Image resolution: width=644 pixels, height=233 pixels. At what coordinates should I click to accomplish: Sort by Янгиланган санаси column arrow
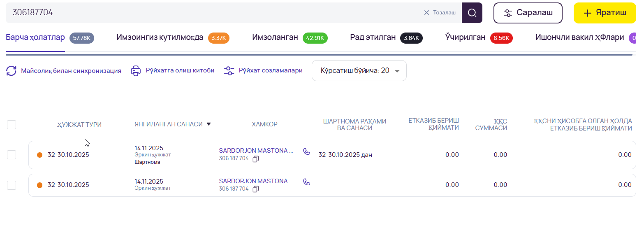tap(208, 124)
